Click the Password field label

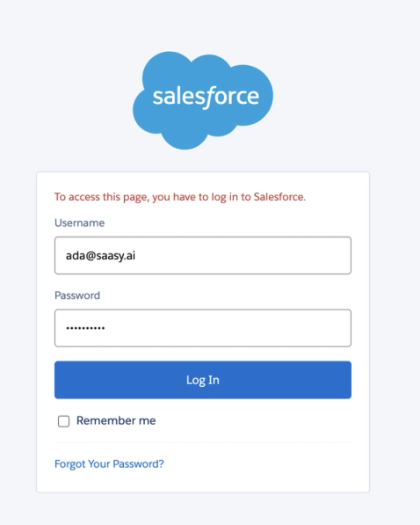(x=77, y=295)
